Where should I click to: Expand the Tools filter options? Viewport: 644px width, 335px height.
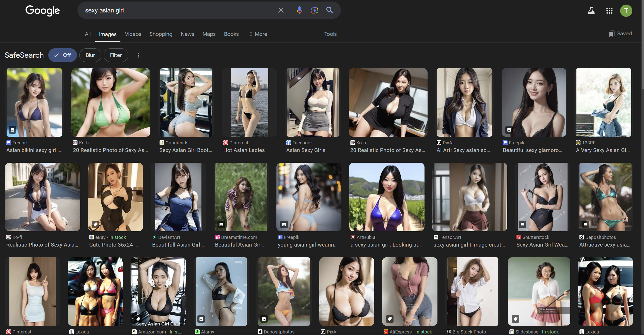click(330, 34)
